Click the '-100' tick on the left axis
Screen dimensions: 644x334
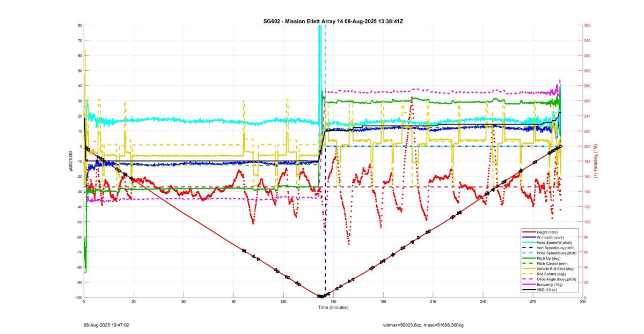coord(78,297)
